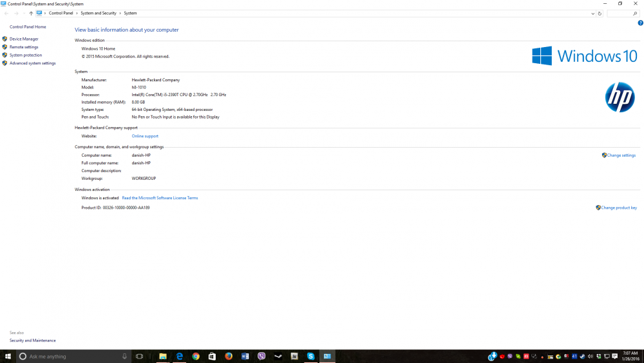Open Viber from taskbar
Viewport: 644px width, 363px height.
261,357
